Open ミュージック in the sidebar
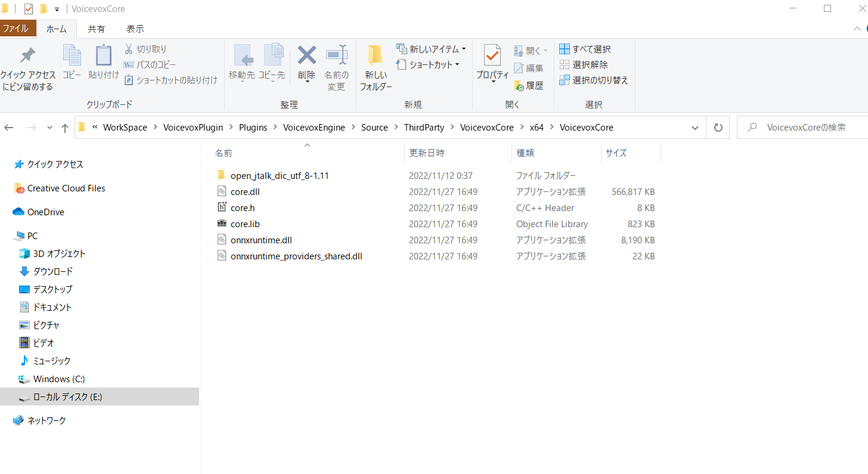868x474 pixels. (45, 361)
